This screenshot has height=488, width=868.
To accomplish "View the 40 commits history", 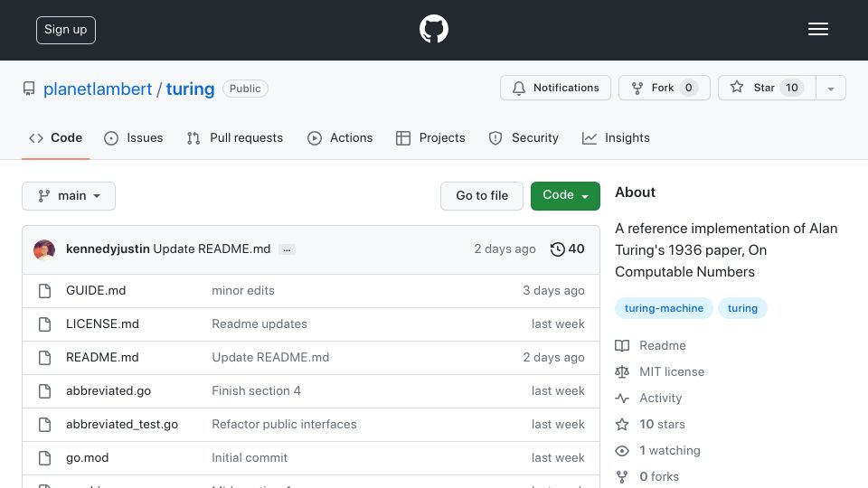I will pos(568,249).
